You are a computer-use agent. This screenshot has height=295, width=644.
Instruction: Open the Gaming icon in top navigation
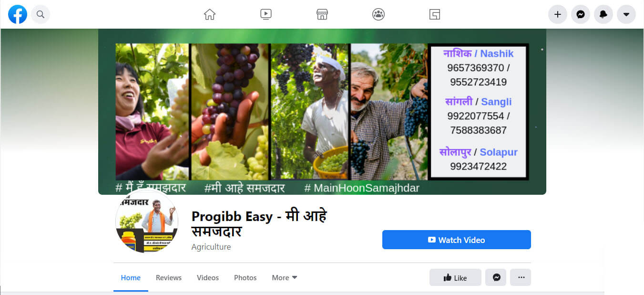434,14
